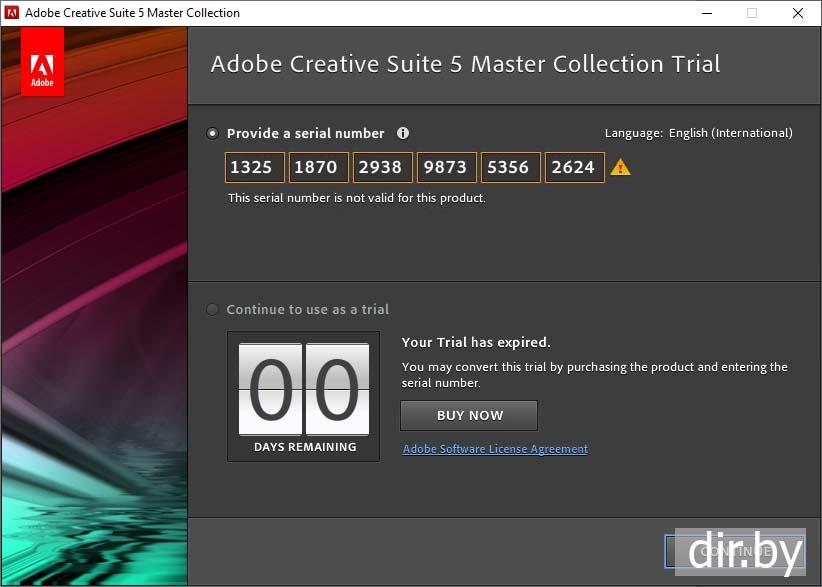
Task: Choose the "Continue to use as a trial" option
Action: tap(212, 310)
